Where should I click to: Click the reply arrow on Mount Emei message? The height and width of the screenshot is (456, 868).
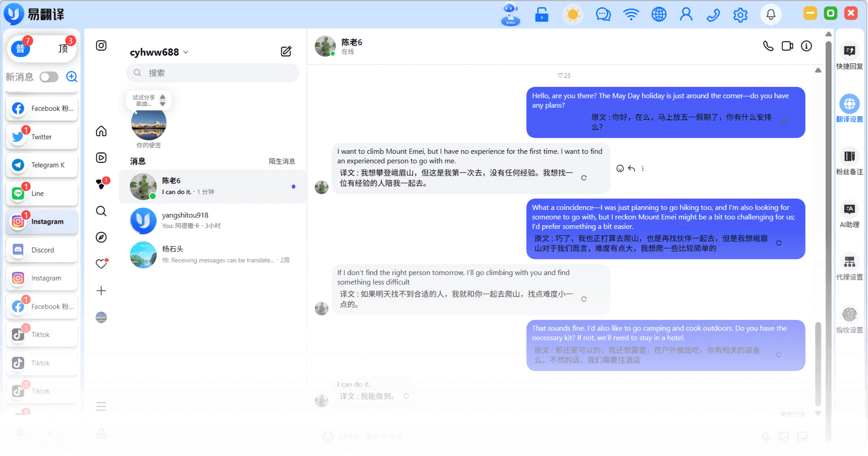pos(632,169)
